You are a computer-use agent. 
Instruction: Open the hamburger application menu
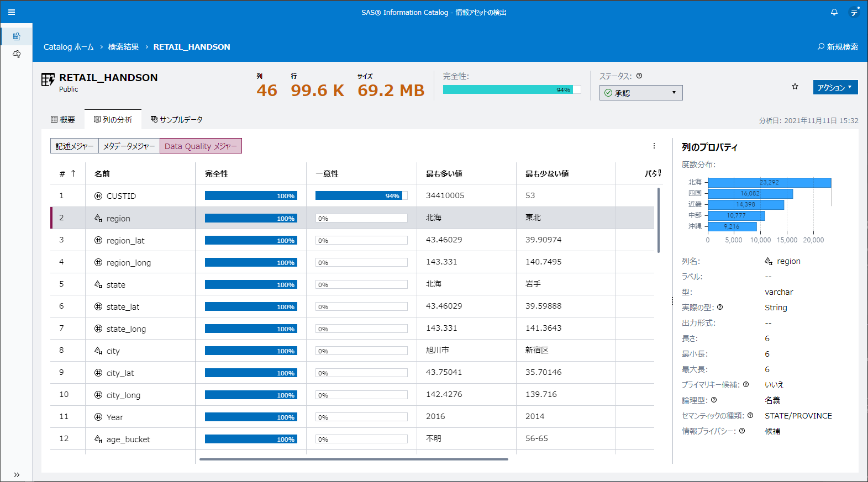click(x=12, y=12)
